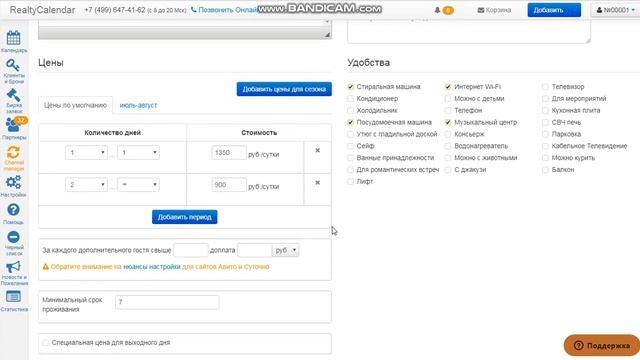Screen dimensions: 640x360
Task: Enable Лифт checkbox
Action: [x=351, y=181]
